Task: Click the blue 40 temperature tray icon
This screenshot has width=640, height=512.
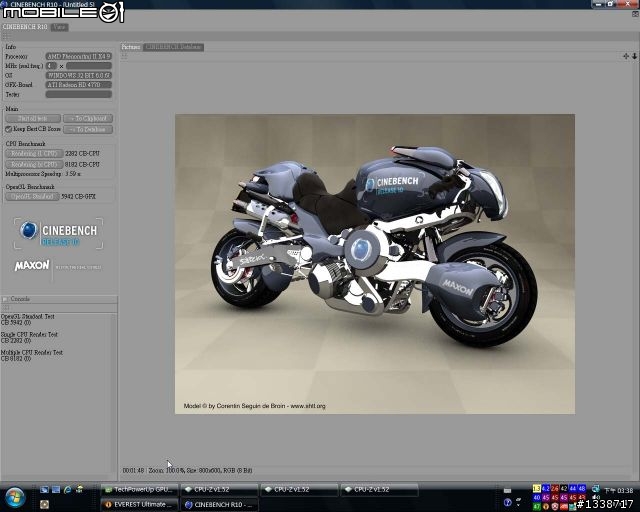Action: click(x=537, y=498)
